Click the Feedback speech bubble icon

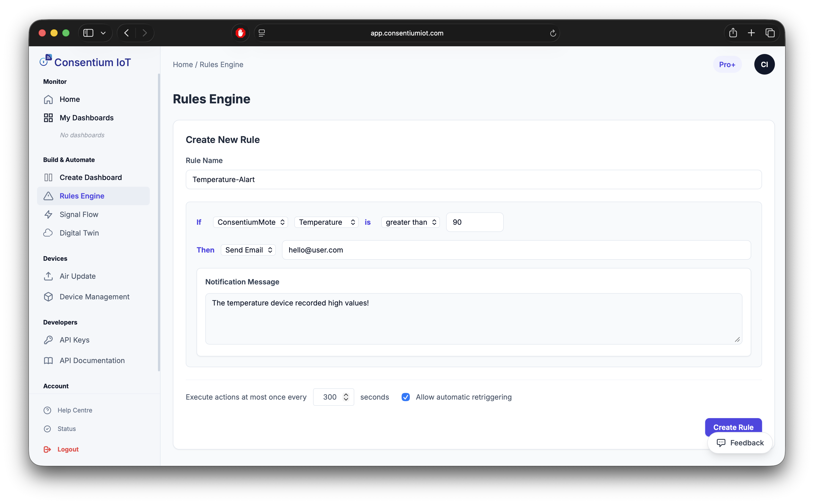[721, 443]
